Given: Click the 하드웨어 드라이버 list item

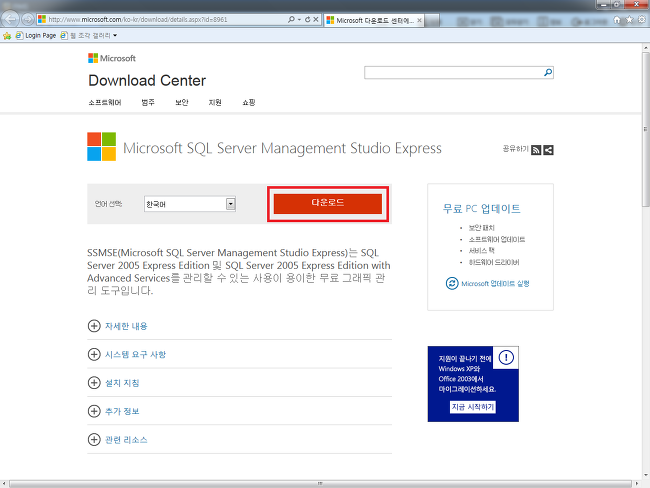Looking at the screenshot, I should pyautogui.click(x=494, y=262).
